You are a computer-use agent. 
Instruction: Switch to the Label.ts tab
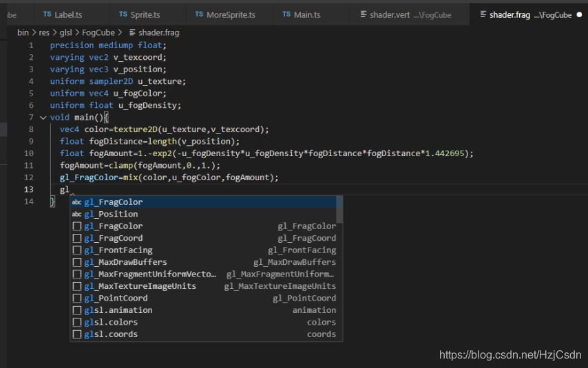click(71, 15)
